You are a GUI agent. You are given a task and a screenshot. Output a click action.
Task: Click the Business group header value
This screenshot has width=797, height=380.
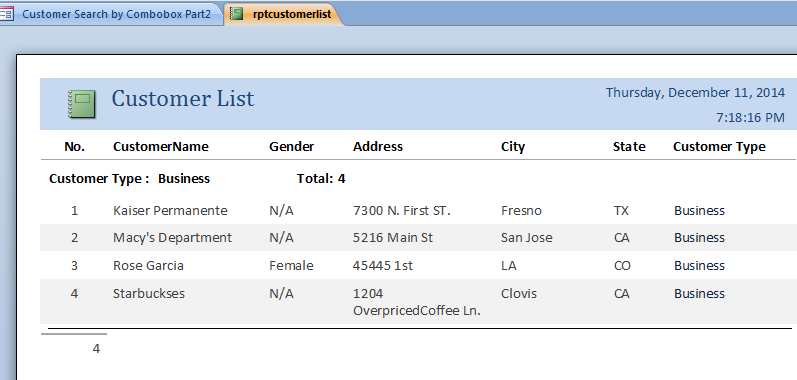184,179
